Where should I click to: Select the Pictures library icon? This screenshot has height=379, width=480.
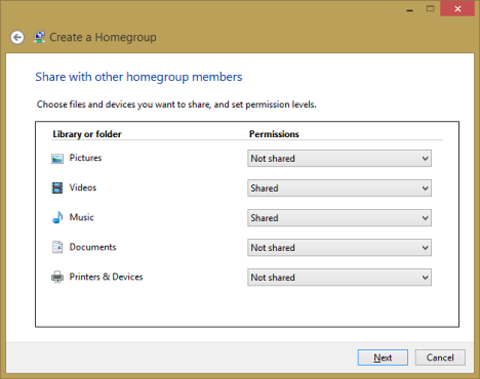tap(57, 159)
